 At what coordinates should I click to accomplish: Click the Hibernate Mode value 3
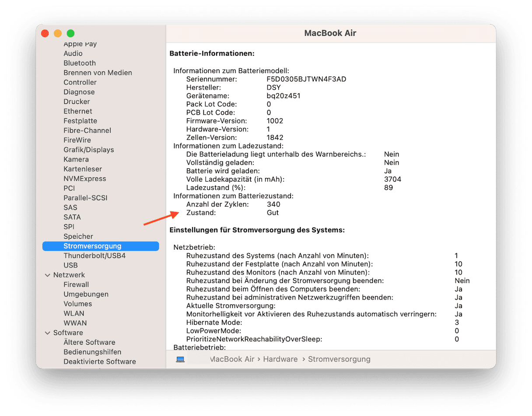[x=457, y=322]
